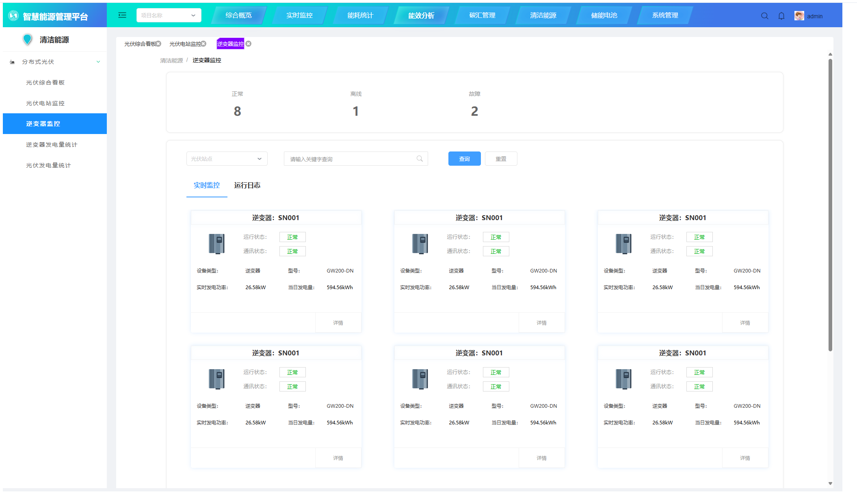Click the sidebar collapse hamburger icon

click(x=122, y=15)
